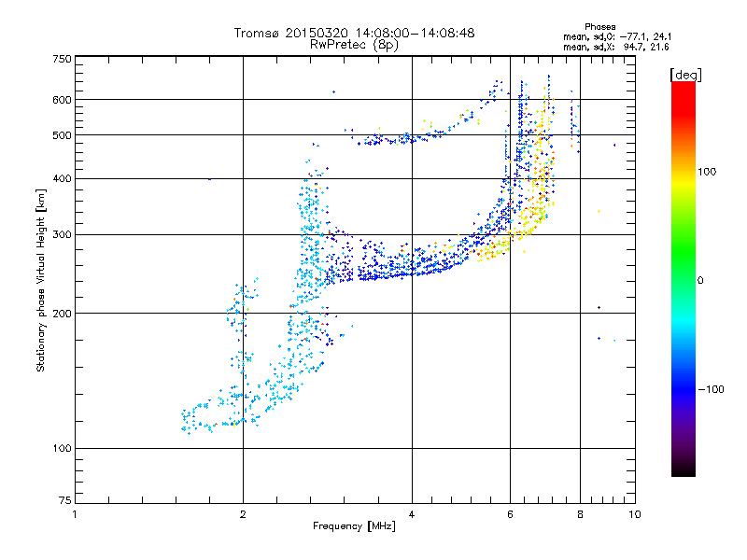Image resolution: width=747 pixels, height=560 pixels.
Task: Click the y-axis '750' tick label
Action: 62,59
